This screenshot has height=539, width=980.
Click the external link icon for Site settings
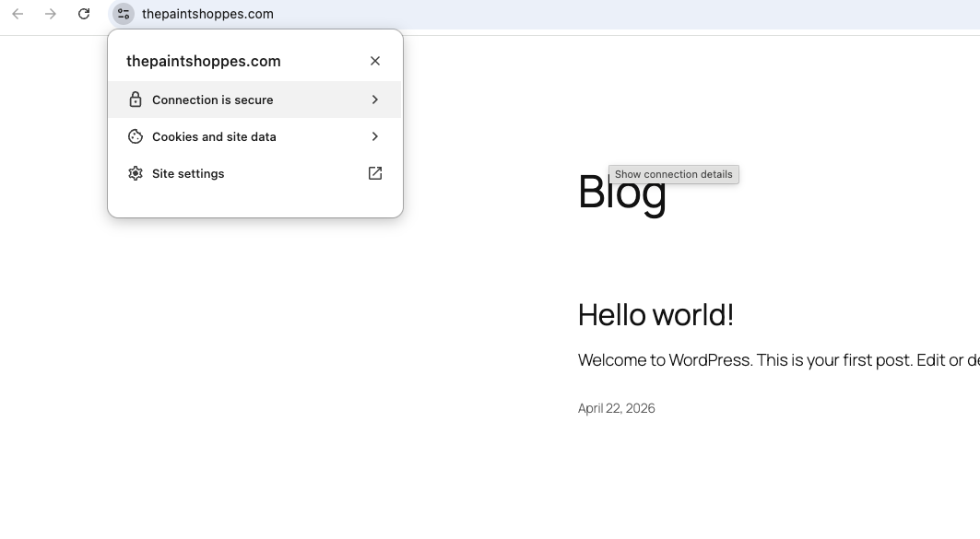tap(375, 173)
